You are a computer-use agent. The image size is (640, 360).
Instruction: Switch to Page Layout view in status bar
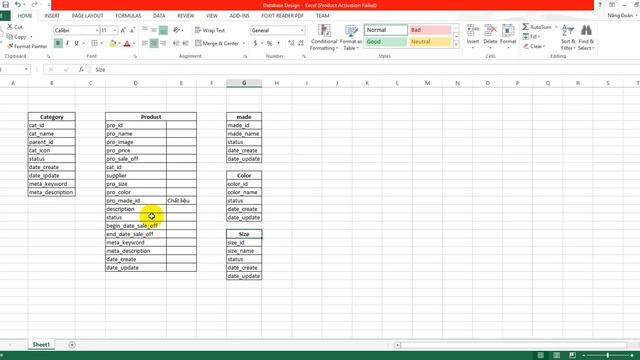(556, 356)
